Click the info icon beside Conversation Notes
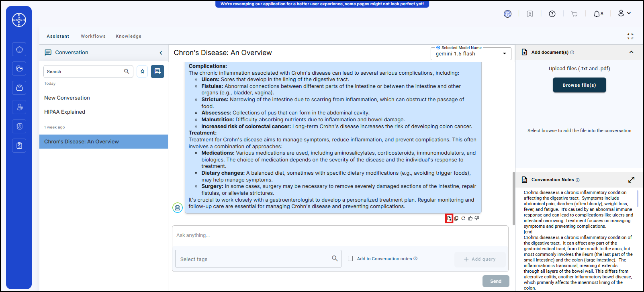Screen dimensions: 644x292 [578, 180]
